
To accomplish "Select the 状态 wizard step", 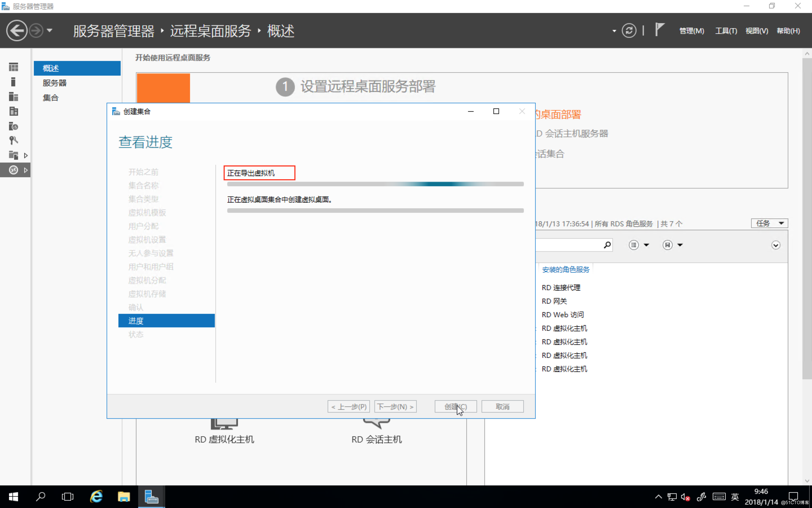I will tap(136, 334).
